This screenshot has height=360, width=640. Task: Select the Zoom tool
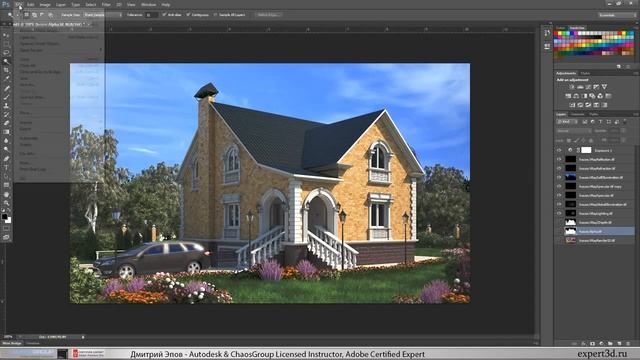[6, 203]
